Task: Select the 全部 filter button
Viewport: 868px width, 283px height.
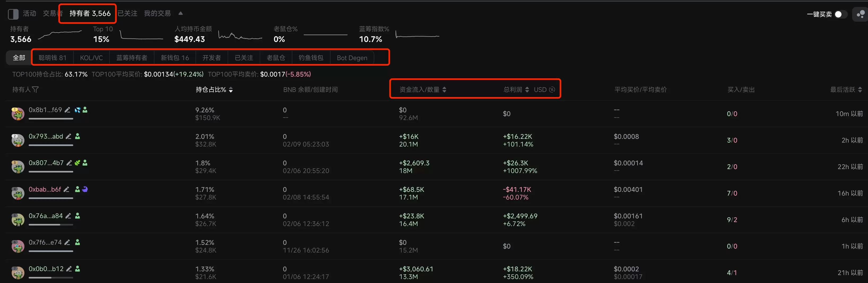Action: click(x=19, y=58)
